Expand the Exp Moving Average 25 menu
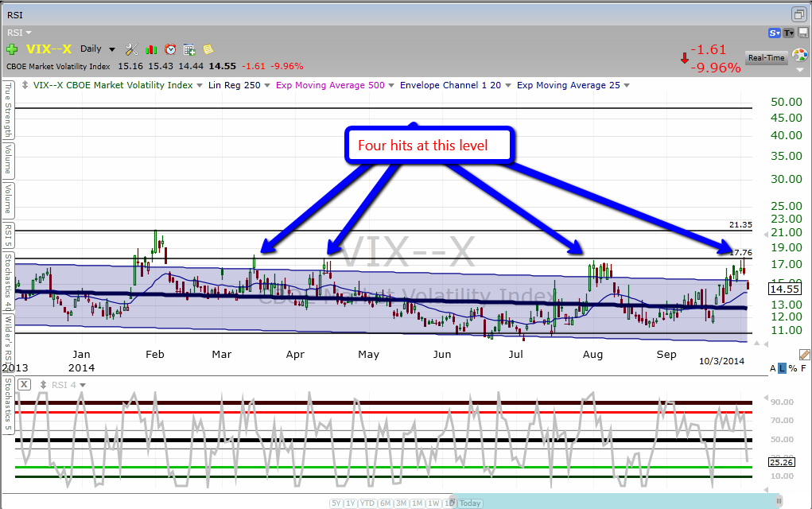This screenshot has width=812, height=509. point(627,85)
